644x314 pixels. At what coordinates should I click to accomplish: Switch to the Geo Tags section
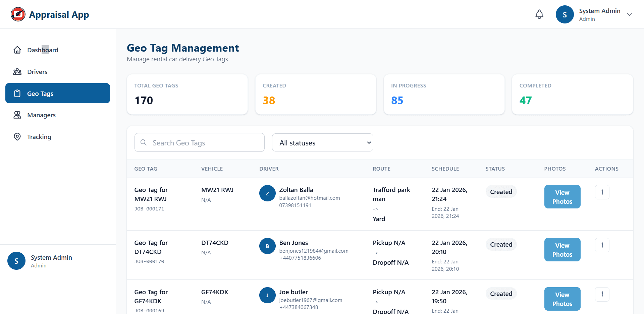tap(40, 93)
